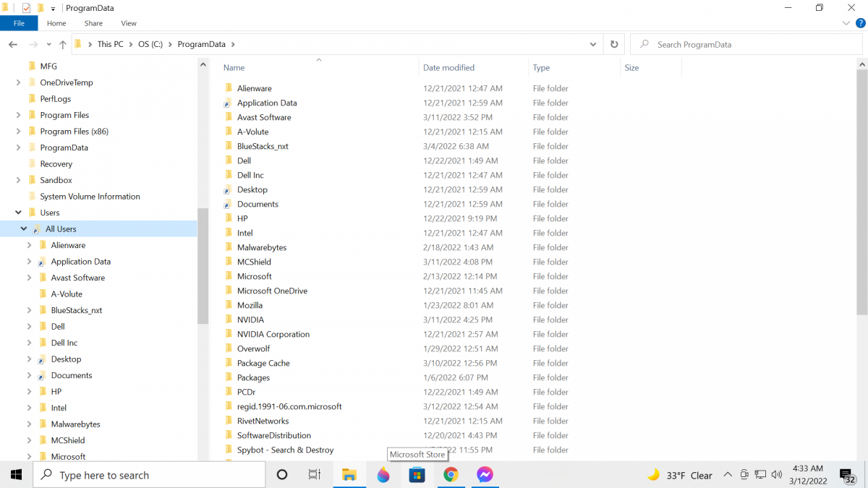Expand the ribbon with the chevron
The width and height of the screenshot is (868, 488).
click(x=848, y=23)
